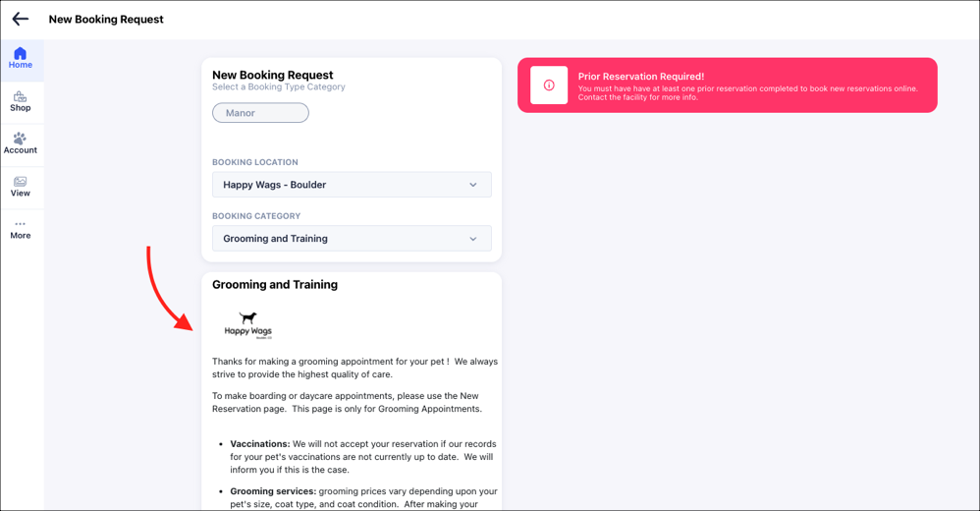Open the View sidebar item

click(x=21, y=187)
